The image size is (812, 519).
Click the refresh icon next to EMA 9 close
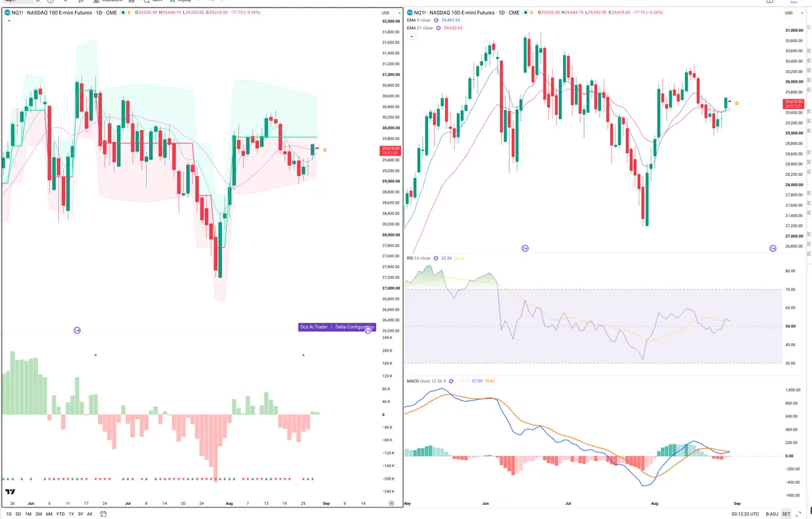[435, 20]
